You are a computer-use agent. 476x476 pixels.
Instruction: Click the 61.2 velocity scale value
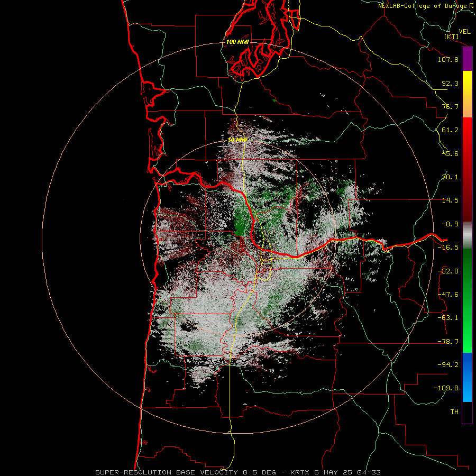click(x=450, y=130)
